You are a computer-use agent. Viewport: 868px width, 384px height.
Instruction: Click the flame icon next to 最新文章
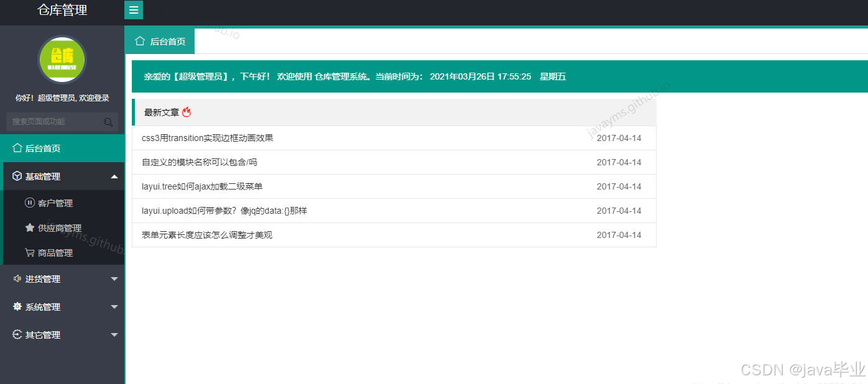point(186,112)
